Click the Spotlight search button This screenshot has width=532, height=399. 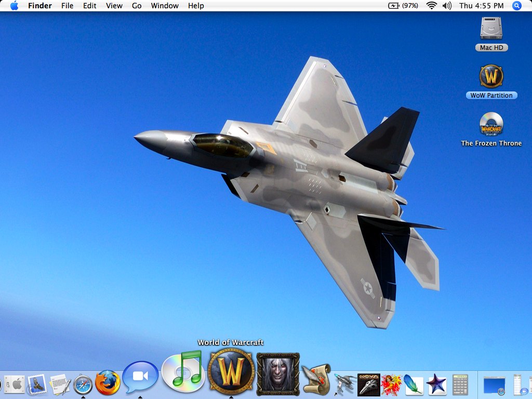click(x=516, y=6)
